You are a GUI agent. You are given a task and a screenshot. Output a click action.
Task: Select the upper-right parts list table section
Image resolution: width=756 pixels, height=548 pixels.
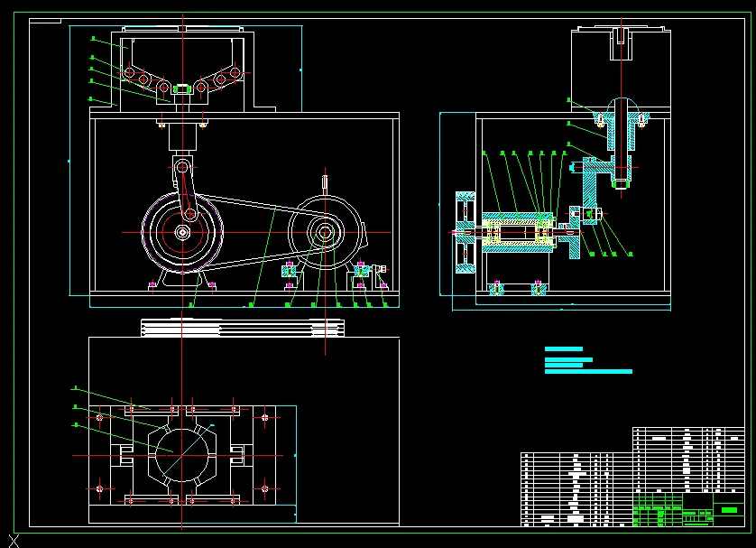click(x=688, y=460)
